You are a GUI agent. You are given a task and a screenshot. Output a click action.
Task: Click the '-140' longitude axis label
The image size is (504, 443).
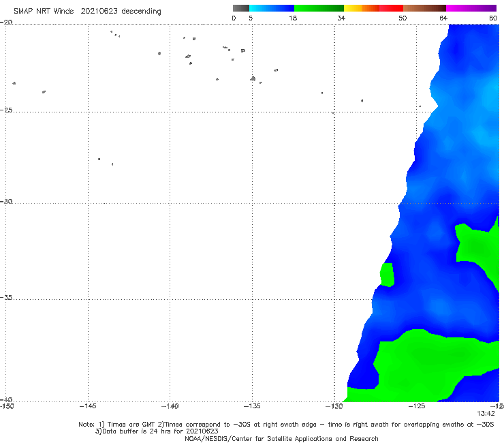coord(170,406)
